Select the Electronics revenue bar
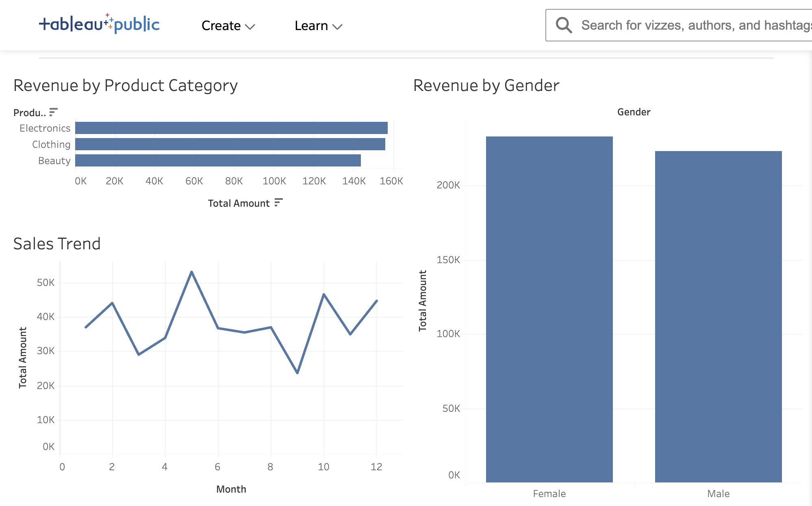This screenshot has width=812, height=506. tap(231, 128)
